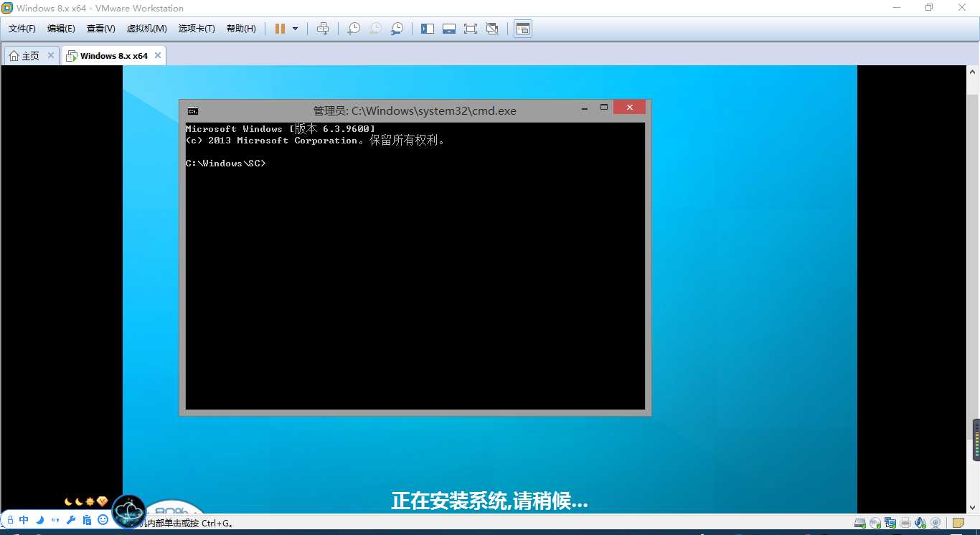The image size is (980, 535).
Task: Close the cmd.exe window
Action: (630, 107)
